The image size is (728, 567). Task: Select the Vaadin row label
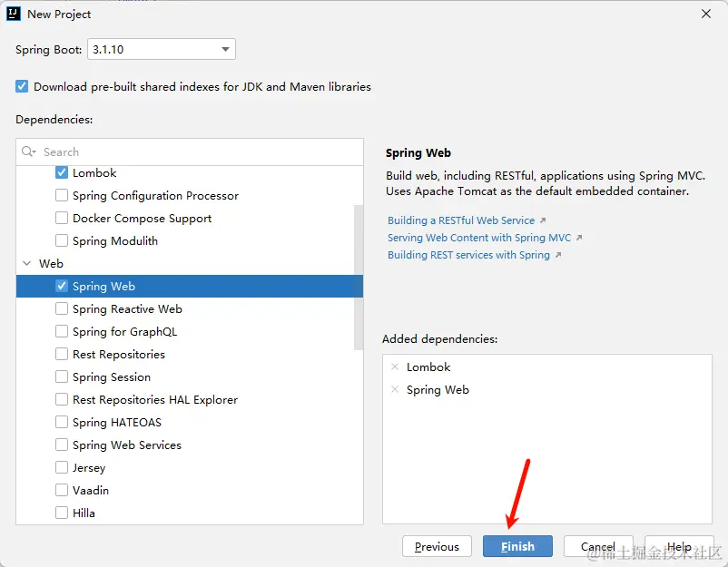[91, 491]
